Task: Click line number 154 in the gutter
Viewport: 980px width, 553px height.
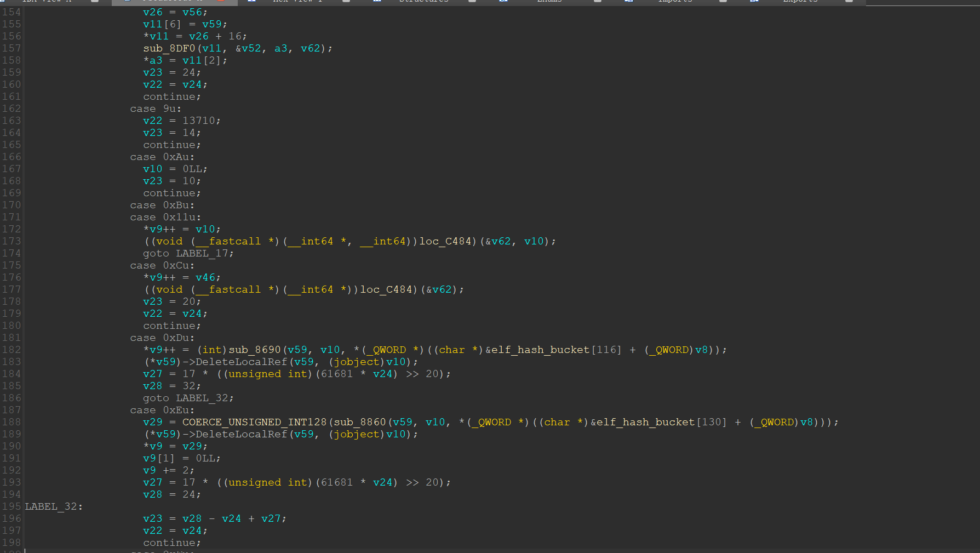Action: [x=12, y=12]
